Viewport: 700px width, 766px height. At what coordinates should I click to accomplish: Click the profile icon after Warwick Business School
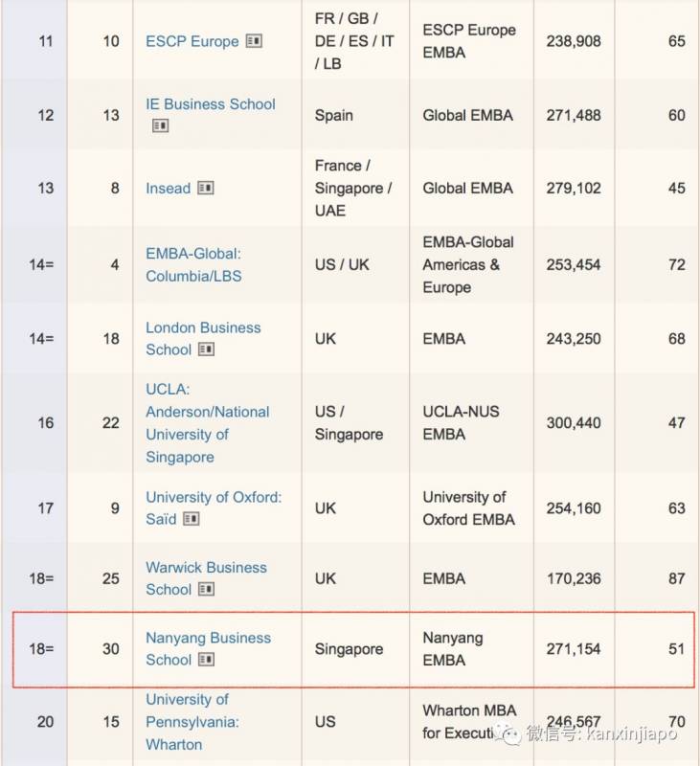(x=206, y=590)
